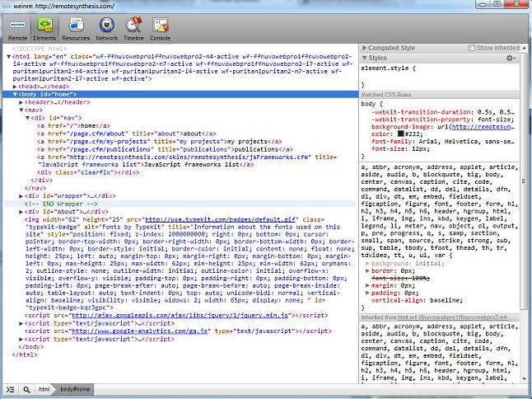The height and width of the screenshot is (399, 532).
Task: Click the font-family Arial property
Action: [443, 142]
